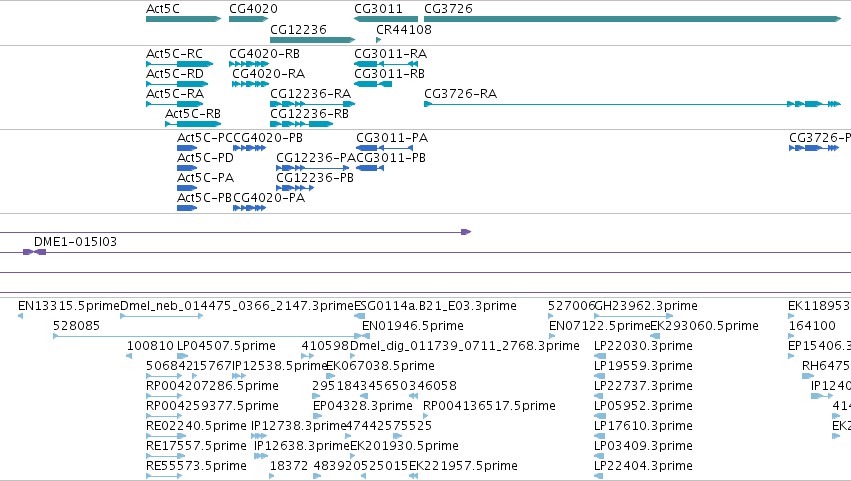This screenshot has width=851, height=481.
Task: Click the CG4020-RB transcript label
Action: [264, 54]
